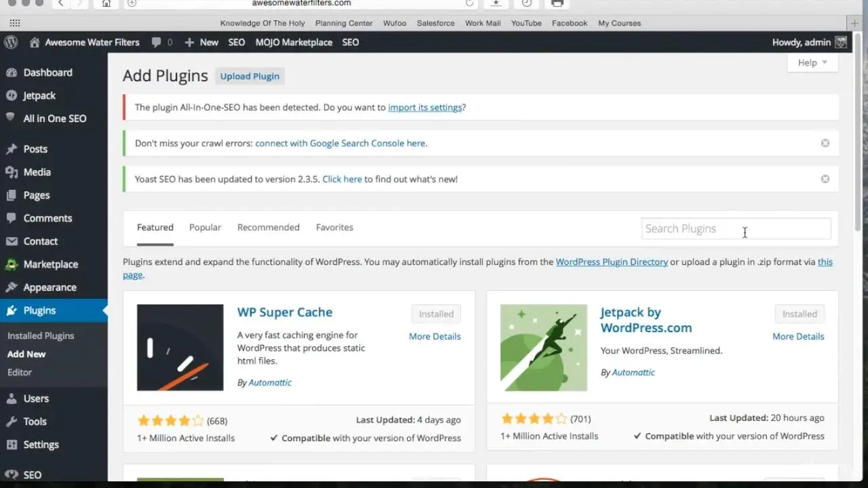The height and width of the screenshot is (488, 868).
Task: Click the browser home icon
Action: tap(106, 3)
